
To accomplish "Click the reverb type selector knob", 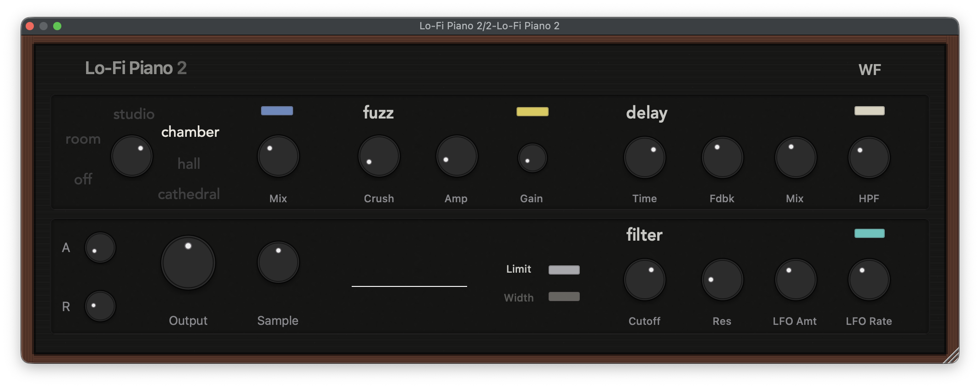I will [x=132, y=156].
